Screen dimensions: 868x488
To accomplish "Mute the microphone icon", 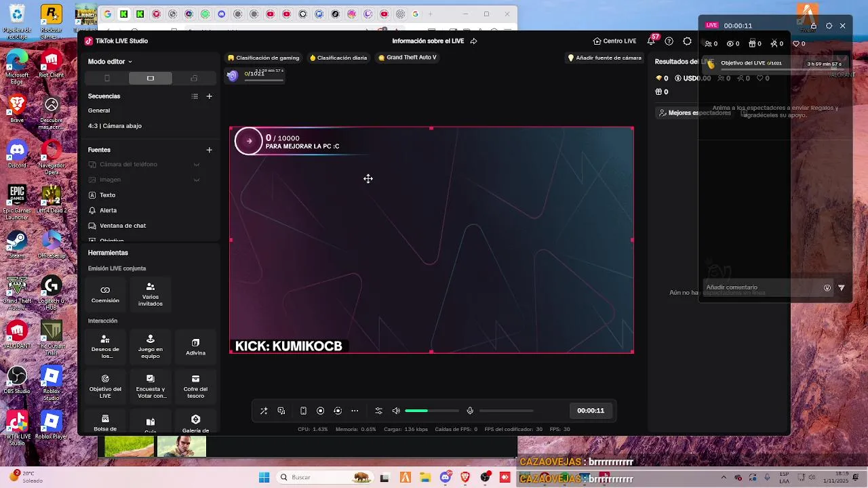I will point(470,411).
